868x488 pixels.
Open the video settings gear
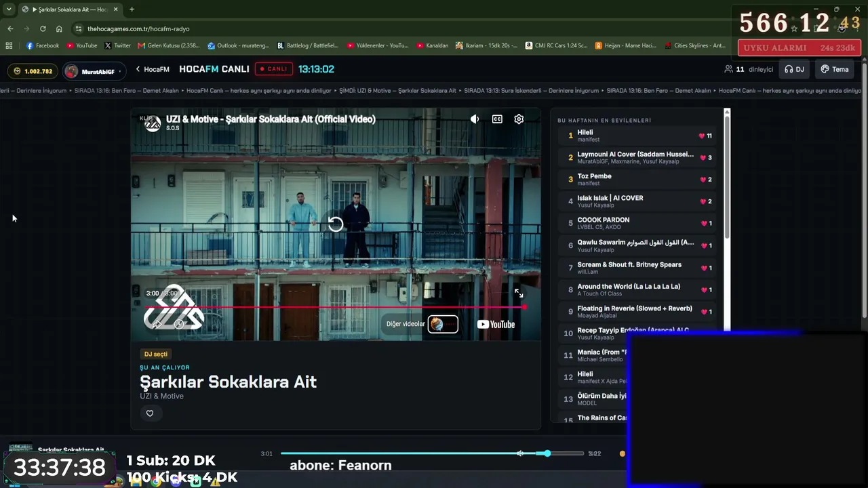pos(519,119)
